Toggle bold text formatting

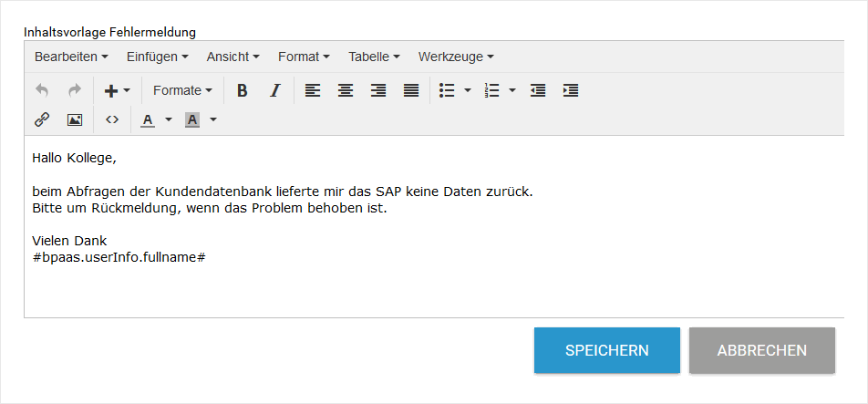(242, 90)
